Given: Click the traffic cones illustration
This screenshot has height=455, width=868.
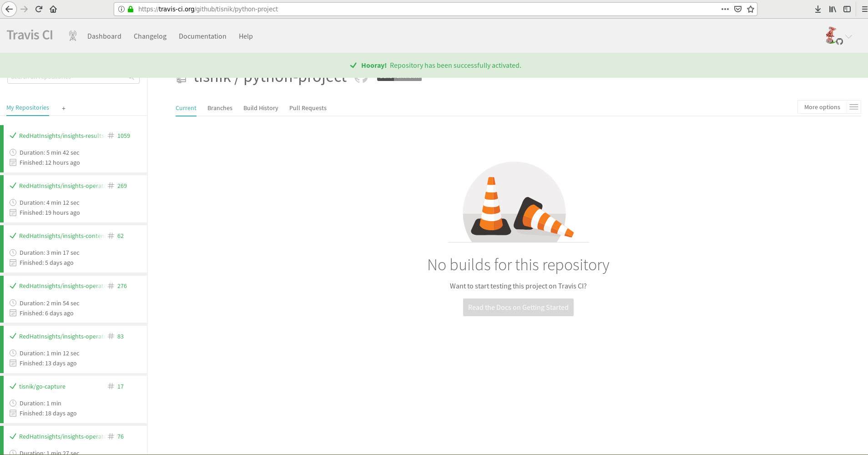Looking at the screenshot, I should [519, 202].
